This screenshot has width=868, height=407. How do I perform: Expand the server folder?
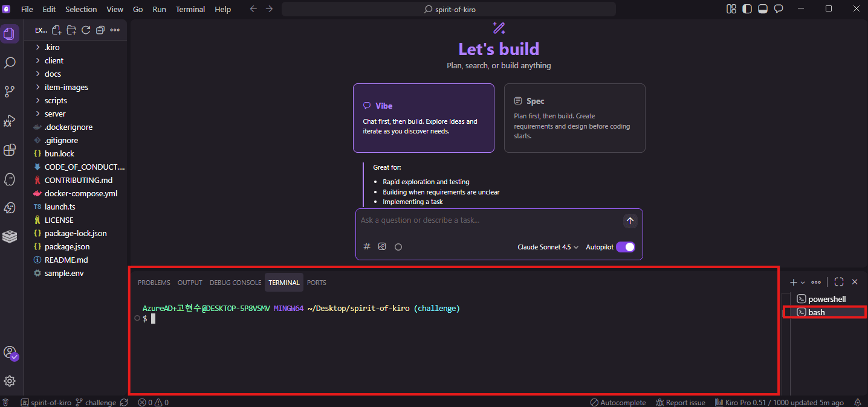pyautogui.click(x=55, y=114)
